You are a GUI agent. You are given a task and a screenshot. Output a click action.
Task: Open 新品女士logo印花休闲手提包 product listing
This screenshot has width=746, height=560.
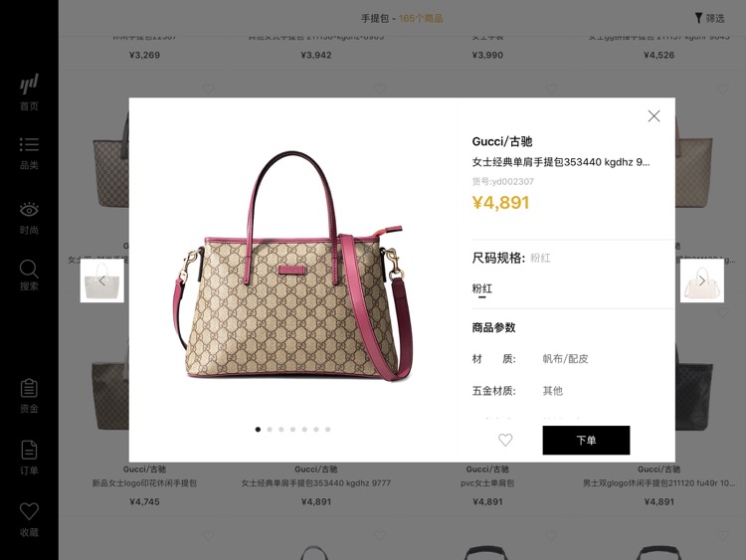(x=144, y=483)
